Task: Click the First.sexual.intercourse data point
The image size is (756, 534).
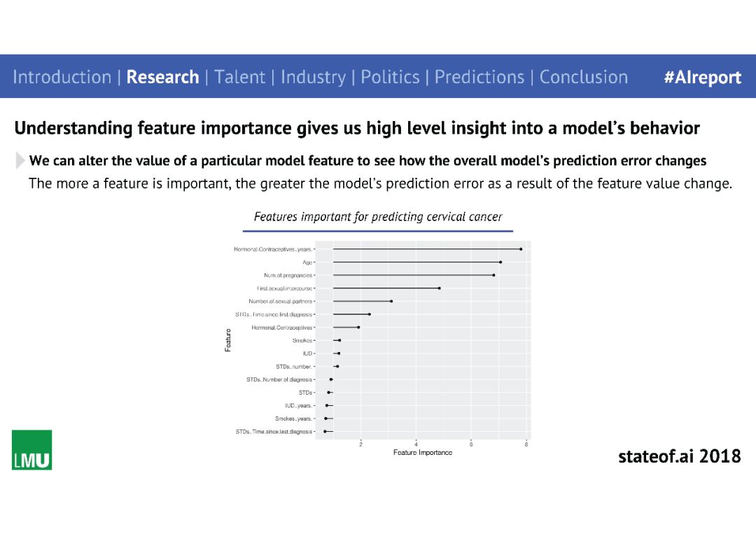Action: tap(439, 288)
